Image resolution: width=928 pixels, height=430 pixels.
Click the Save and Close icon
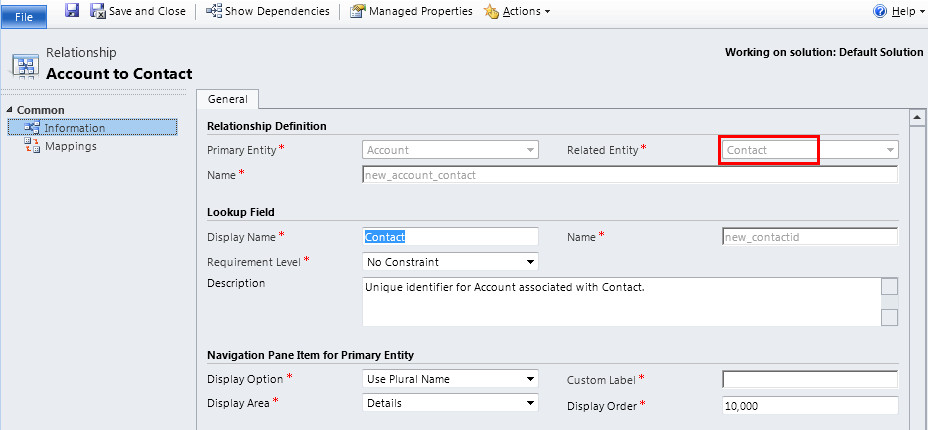click(x=98, y=11)
